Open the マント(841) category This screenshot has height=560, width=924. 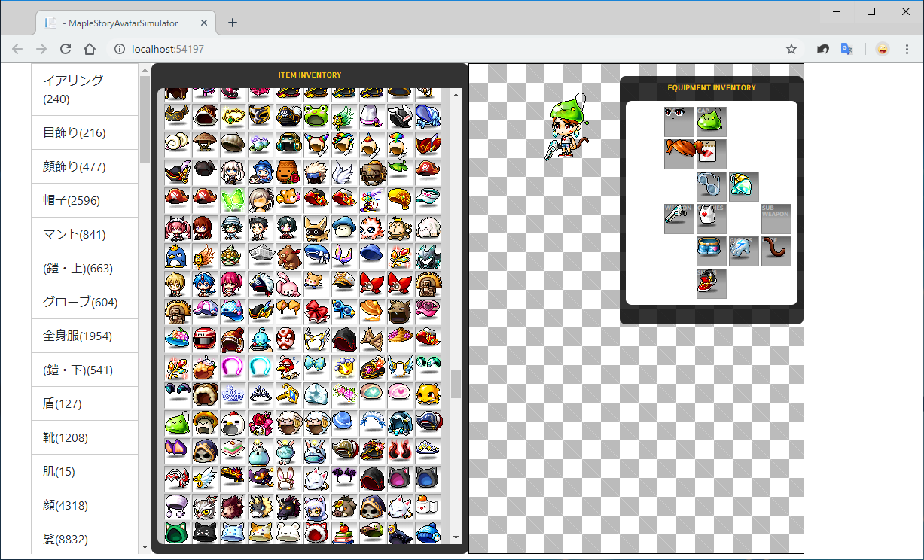click(x=84, y=235)
